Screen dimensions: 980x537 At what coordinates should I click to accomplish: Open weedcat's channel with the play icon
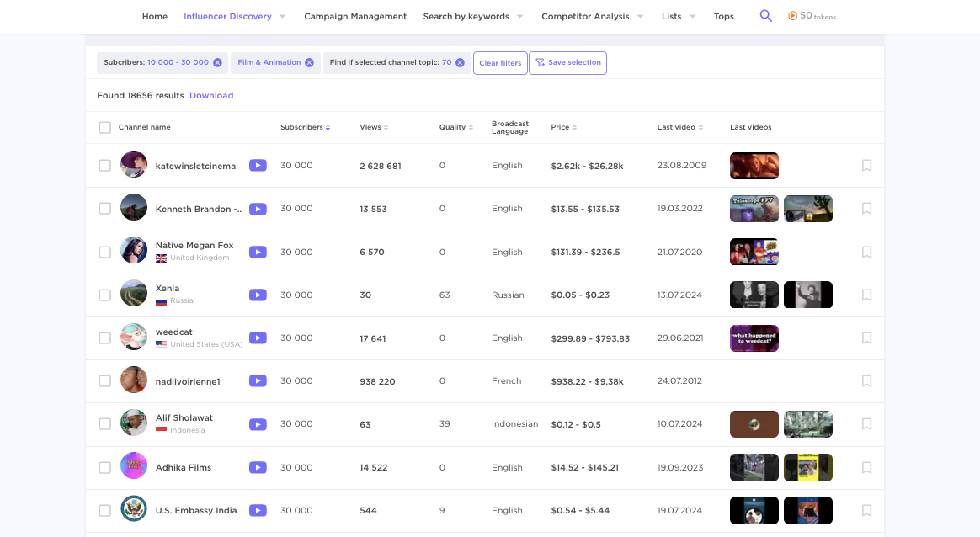(258, 338)
